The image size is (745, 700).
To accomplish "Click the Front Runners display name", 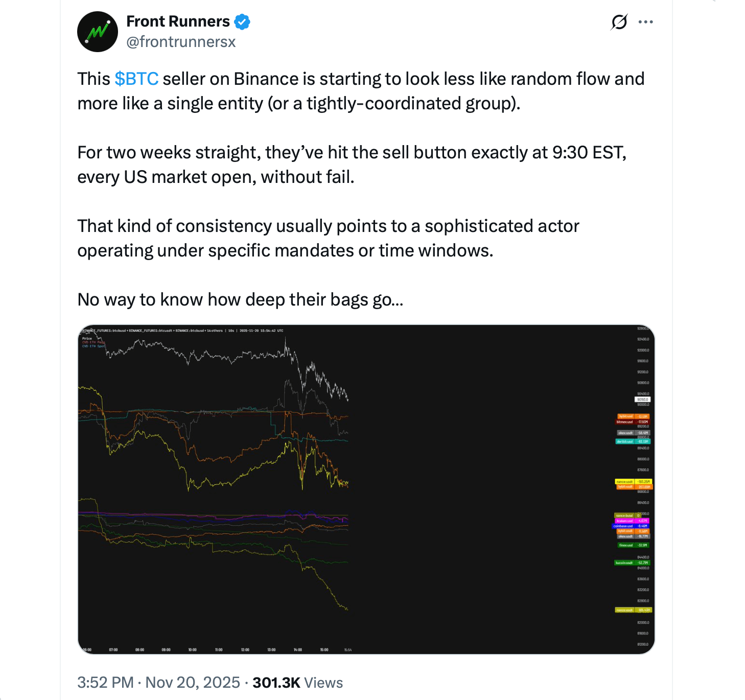I will (178, 21).
